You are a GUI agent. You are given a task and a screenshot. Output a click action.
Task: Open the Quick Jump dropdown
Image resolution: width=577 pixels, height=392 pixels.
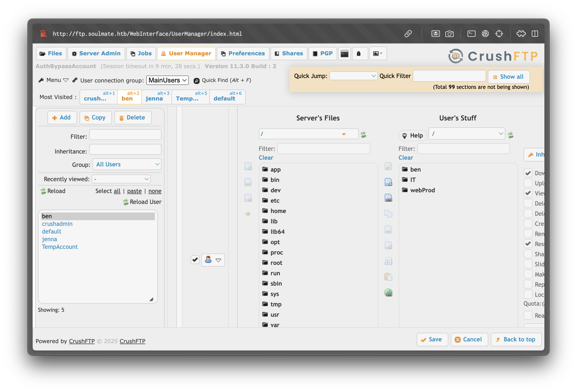353,76
